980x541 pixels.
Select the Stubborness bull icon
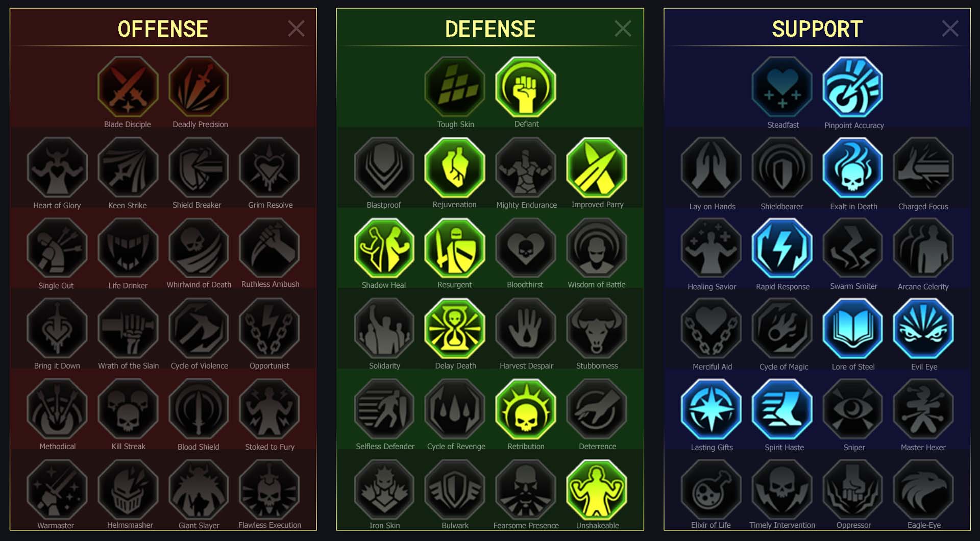tap(597, 329)
